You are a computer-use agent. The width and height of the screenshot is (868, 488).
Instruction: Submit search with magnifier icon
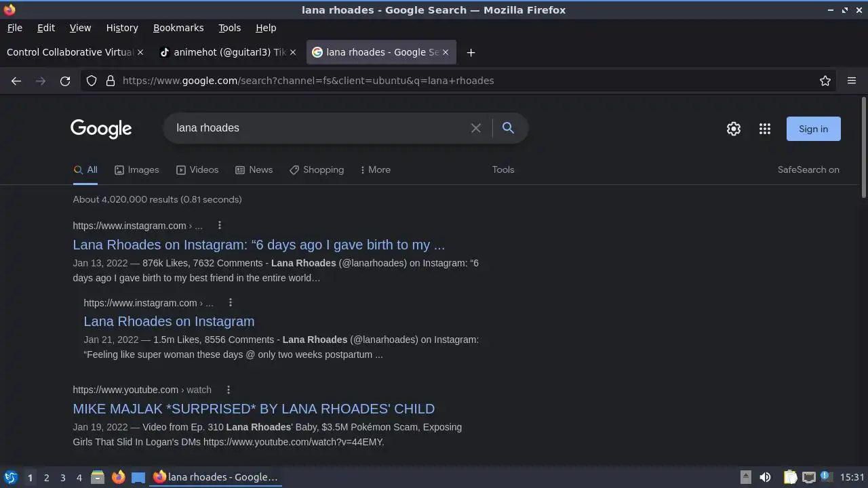pos(508,128)
